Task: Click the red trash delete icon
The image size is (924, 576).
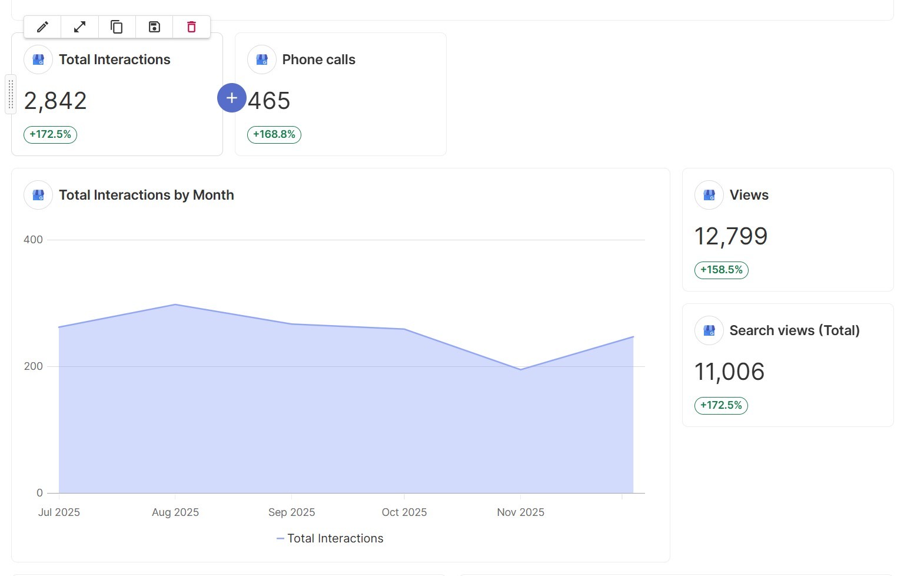Action: tap(191, 27)
